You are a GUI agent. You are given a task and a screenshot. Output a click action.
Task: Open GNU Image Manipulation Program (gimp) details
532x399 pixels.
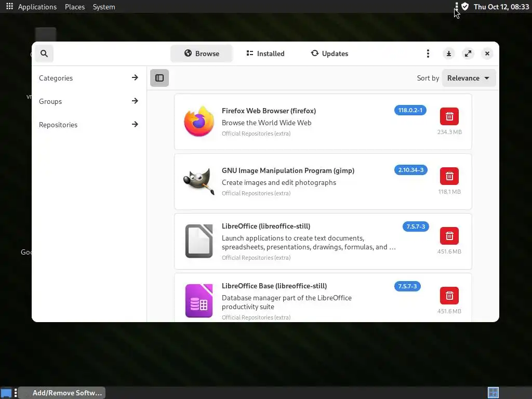click(288, 170)
